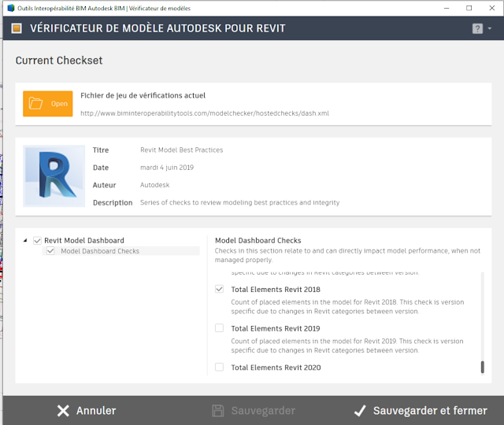The image size is (504, 425).
Task: Open the dropdown arrow next to help
Action: (x=490, y=28)
